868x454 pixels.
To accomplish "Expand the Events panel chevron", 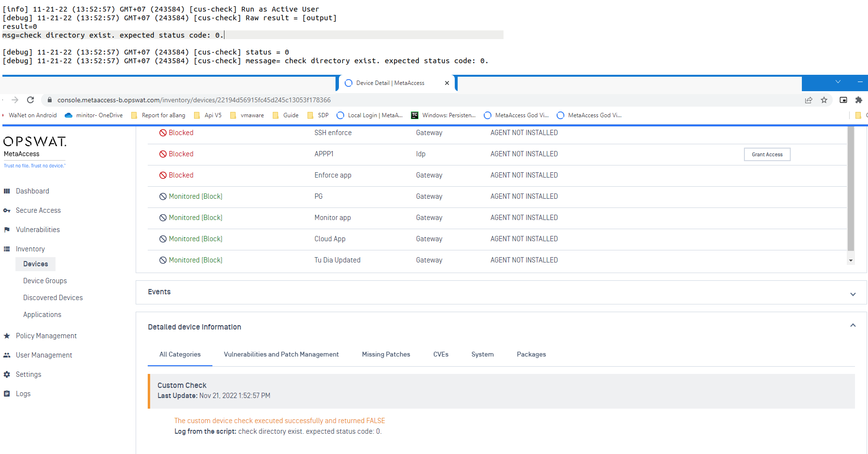I will coord(853,294).
